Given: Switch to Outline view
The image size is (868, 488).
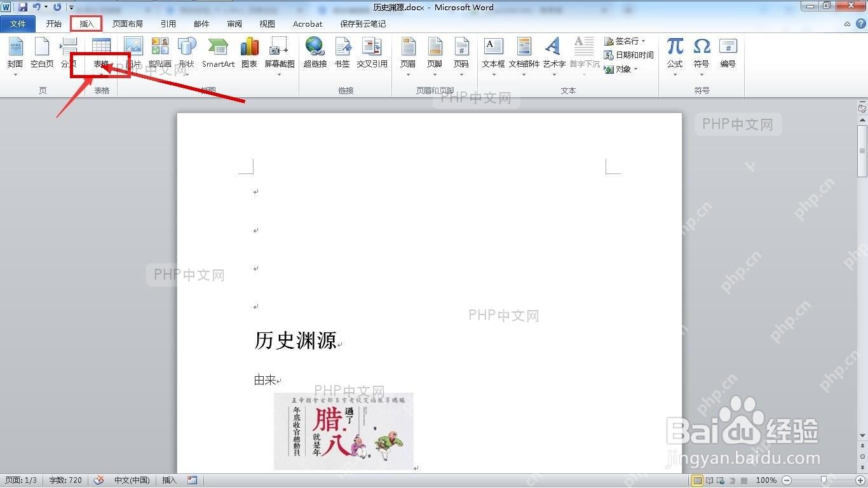Looking at the screenshot, I should coord(733,480).
